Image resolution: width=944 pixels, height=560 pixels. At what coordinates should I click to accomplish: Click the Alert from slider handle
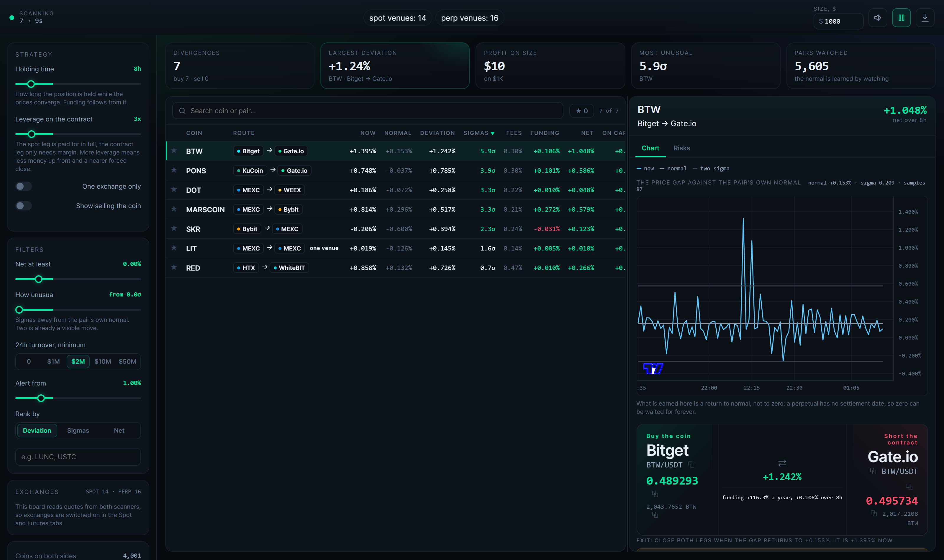click(x=41, y=398)
